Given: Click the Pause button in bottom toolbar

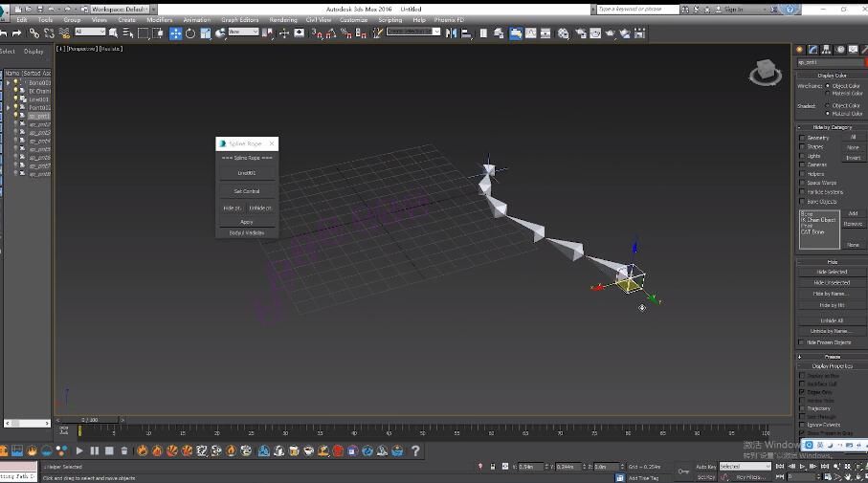Looking at the screenshot, I should pyautogui.click(x=94, y=450).
